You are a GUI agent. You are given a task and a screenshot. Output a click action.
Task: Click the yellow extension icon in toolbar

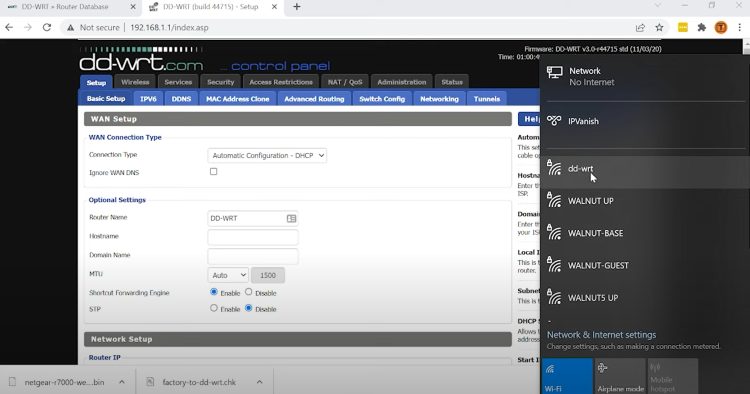[683, 27]
